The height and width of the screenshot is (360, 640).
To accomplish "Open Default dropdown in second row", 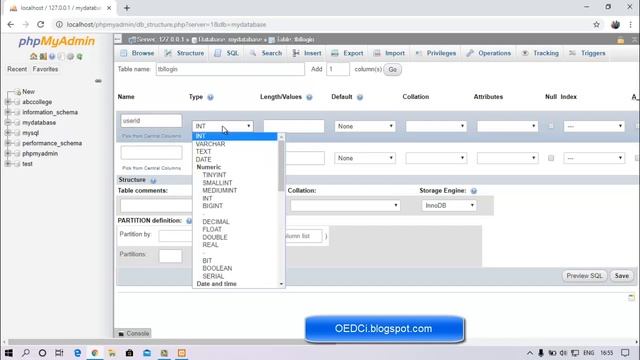I will pyautogui.click(x=365, y=158).
